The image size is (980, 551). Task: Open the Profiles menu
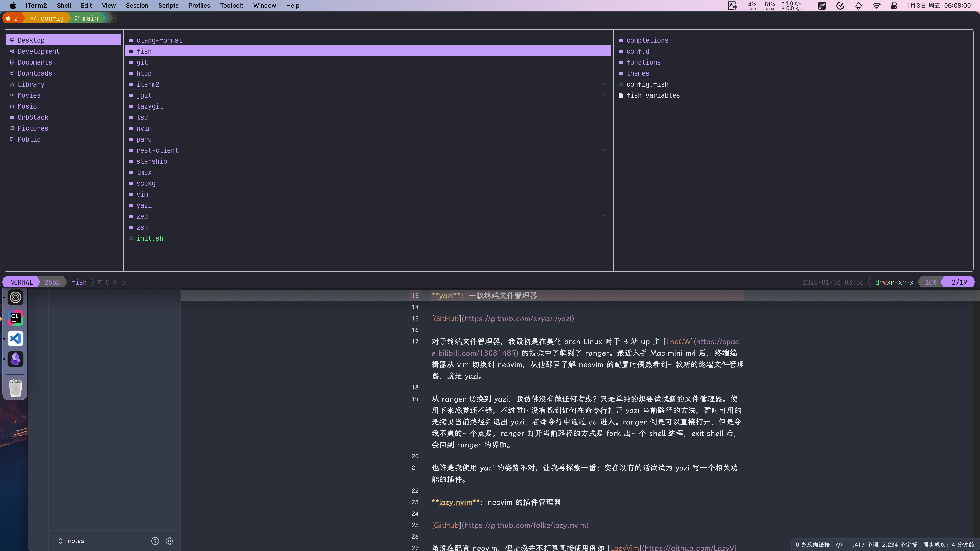199,5
